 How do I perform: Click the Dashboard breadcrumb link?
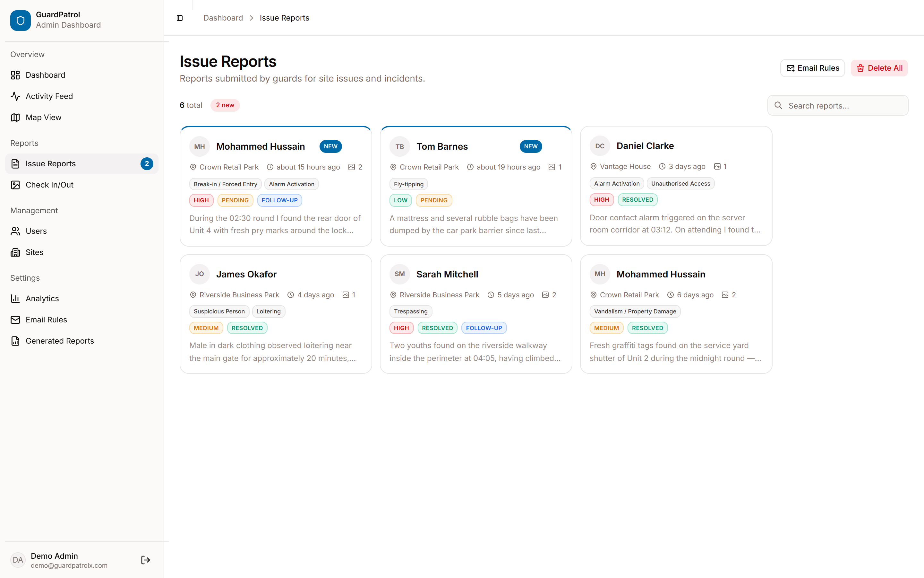point(223,18)
